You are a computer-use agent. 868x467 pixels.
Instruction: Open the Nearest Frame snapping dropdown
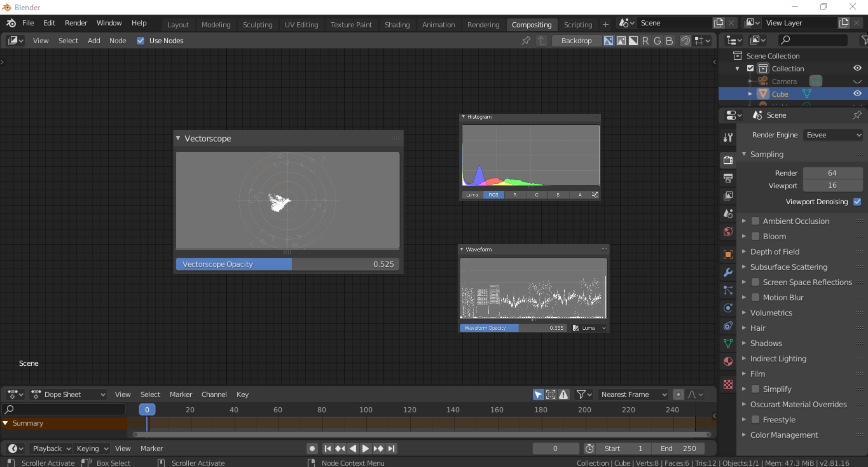click(x=633, y=394)
